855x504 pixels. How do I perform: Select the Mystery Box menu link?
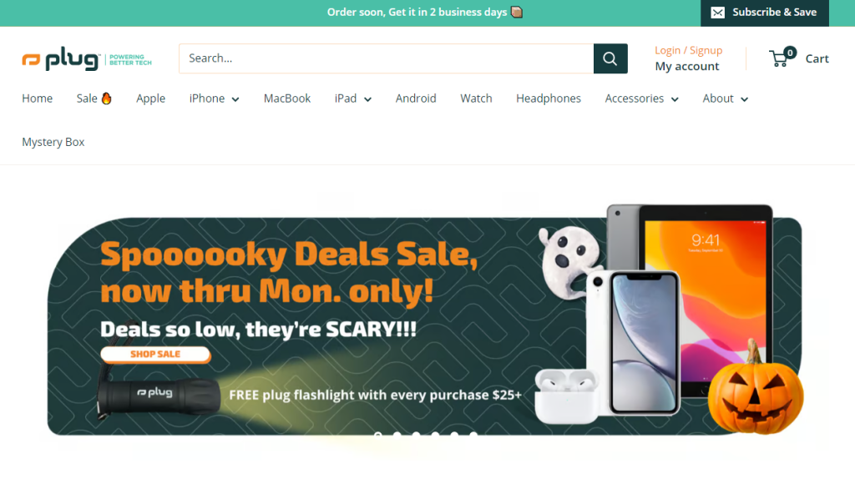(53, 142)
